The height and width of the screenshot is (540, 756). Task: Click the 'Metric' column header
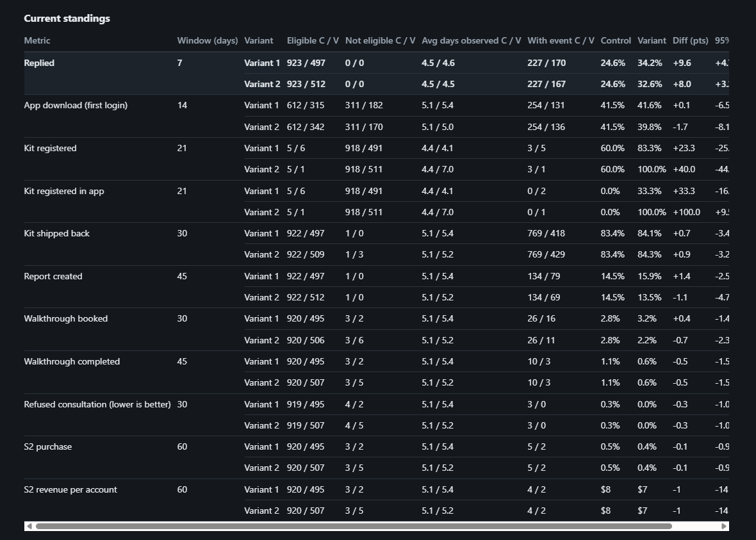(x=37, y=40)
